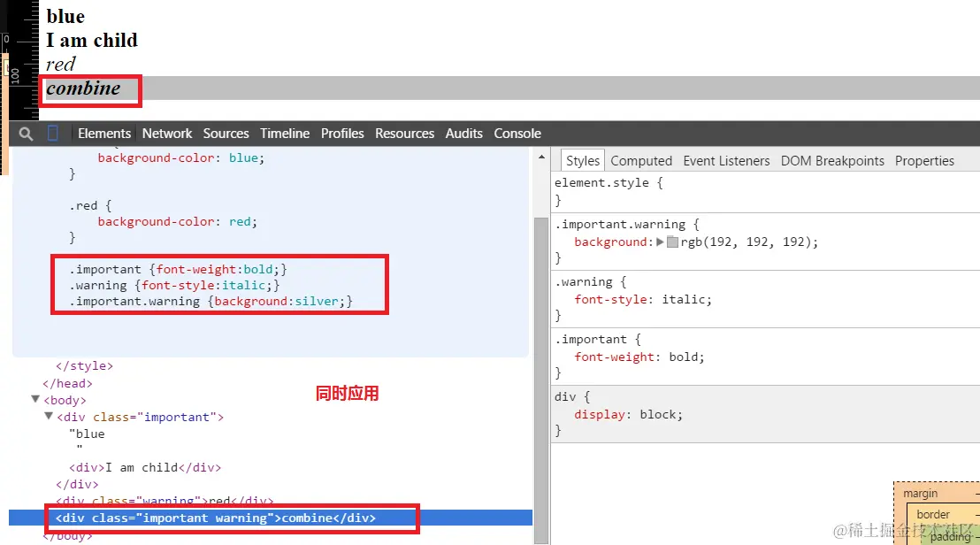This screenshot has height=545, width=980.
Task: Click the magnifier inspect element icon
Action: pyautogui.click(x=26, y=134)
